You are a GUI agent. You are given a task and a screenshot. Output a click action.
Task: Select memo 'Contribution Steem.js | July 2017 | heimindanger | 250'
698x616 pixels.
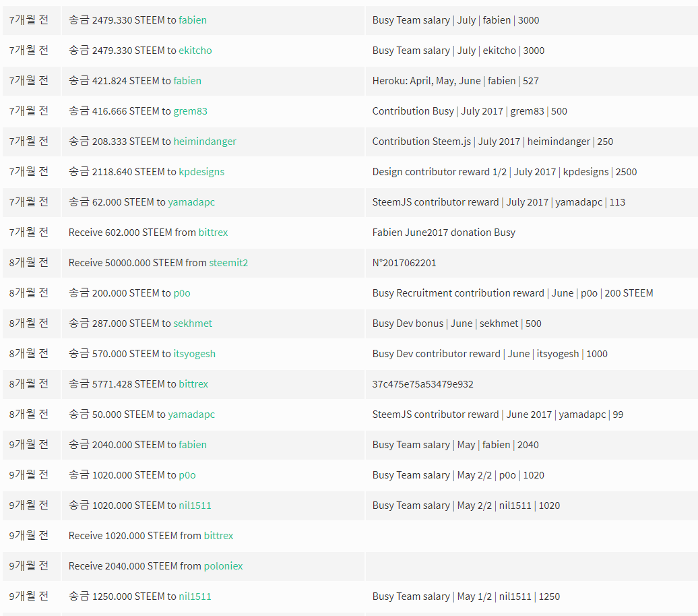tap(493, 141)
